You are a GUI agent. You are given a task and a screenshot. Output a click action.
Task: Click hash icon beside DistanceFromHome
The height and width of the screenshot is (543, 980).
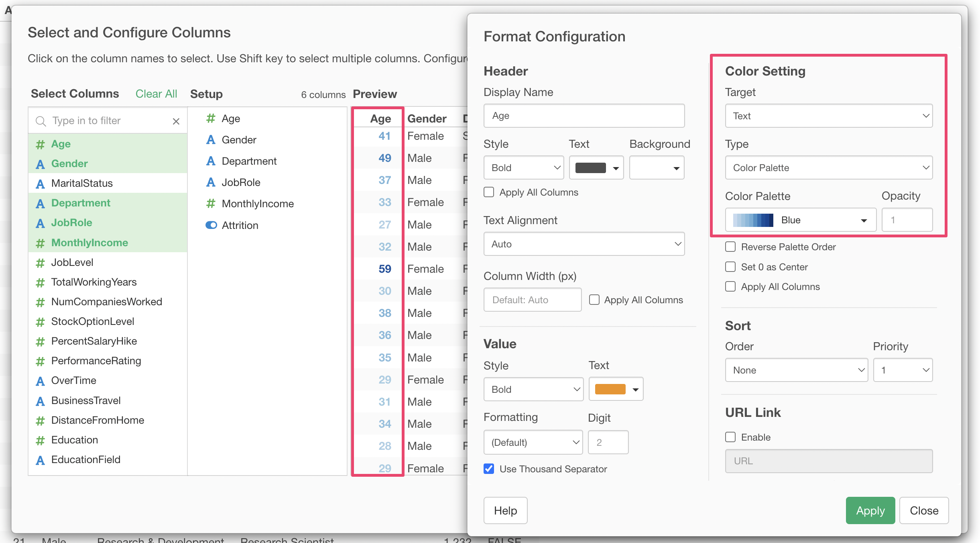pyautogui.click(x=40, y=421)
